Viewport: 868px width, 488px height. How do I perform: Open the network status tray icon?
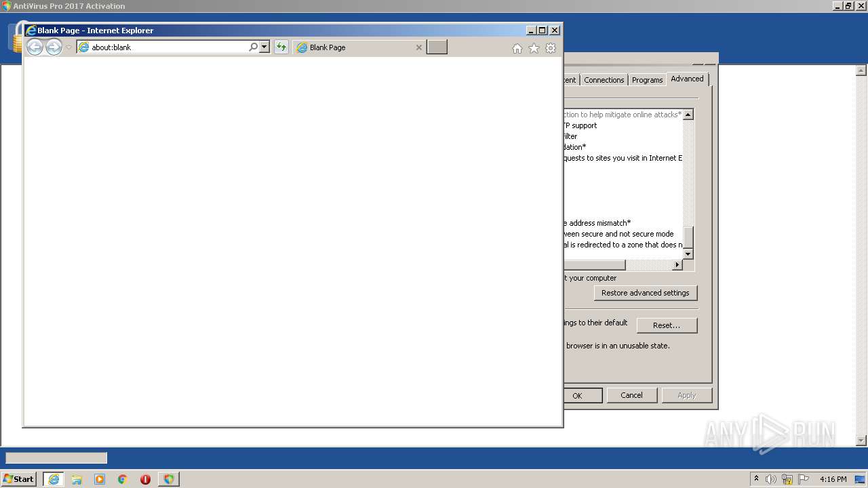pos(787,479)
